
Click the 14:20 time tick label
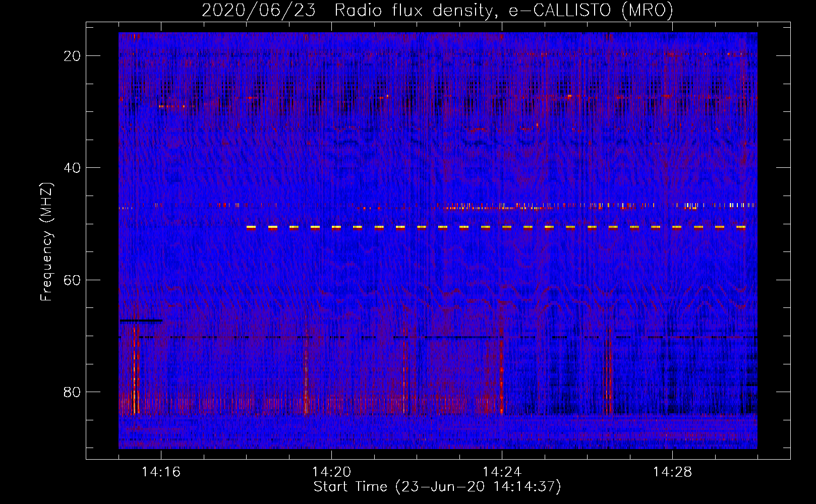point(331,472)
